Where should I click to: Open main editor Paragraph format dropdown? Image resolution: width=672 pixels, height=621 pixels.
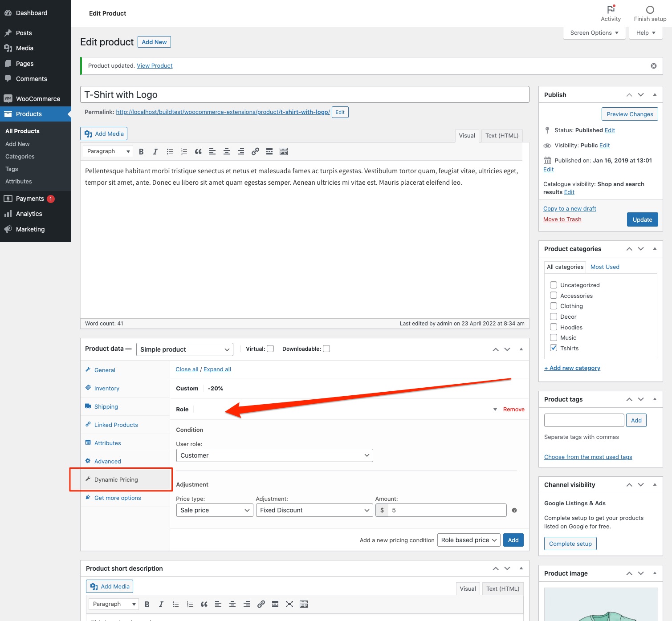(108, 151)
